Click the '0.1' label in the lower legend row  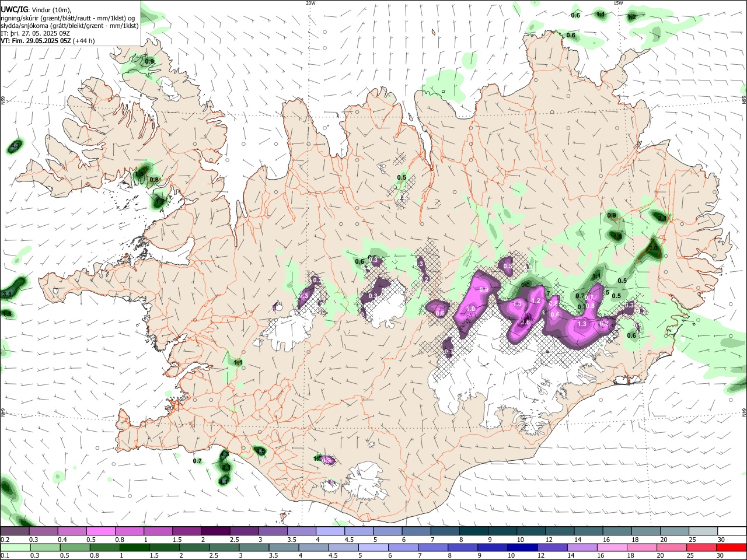click(x=5, y=556)
